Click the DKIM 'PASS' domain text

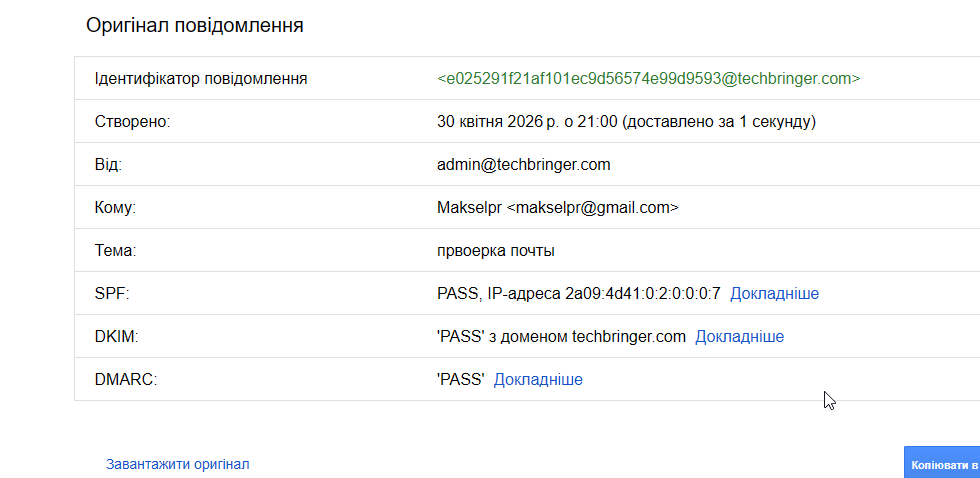tap(561, 336)
